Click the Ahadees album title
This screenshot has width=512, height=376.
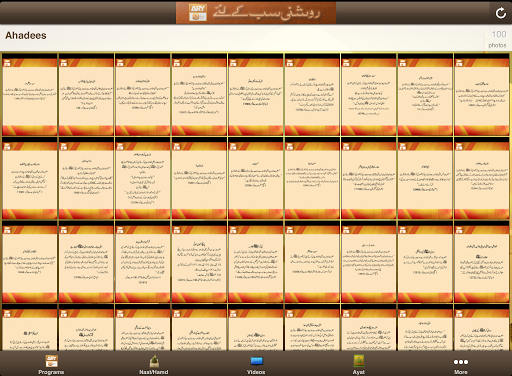click(26, 35)
